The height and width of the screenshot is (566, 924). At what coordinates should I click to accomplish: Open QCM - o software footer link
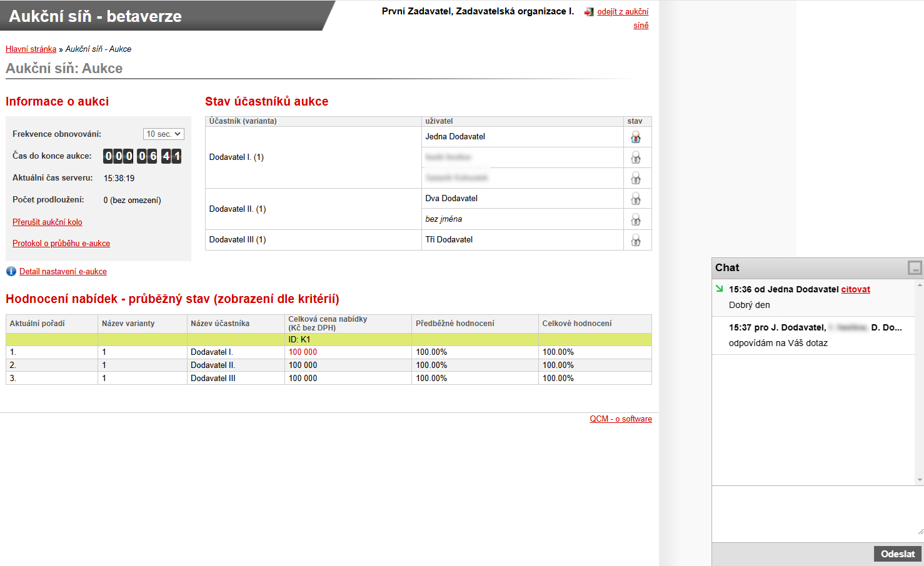pos(620,419)
